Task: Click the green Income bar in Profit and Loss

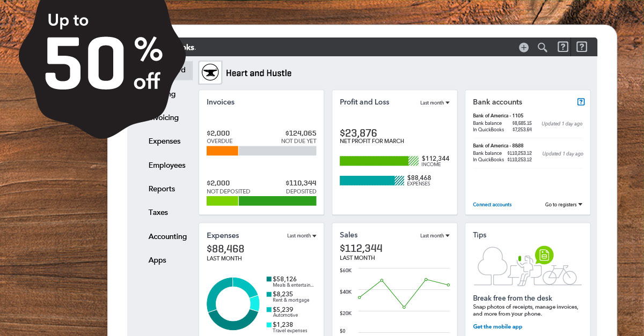Action: tap(379, 161)
